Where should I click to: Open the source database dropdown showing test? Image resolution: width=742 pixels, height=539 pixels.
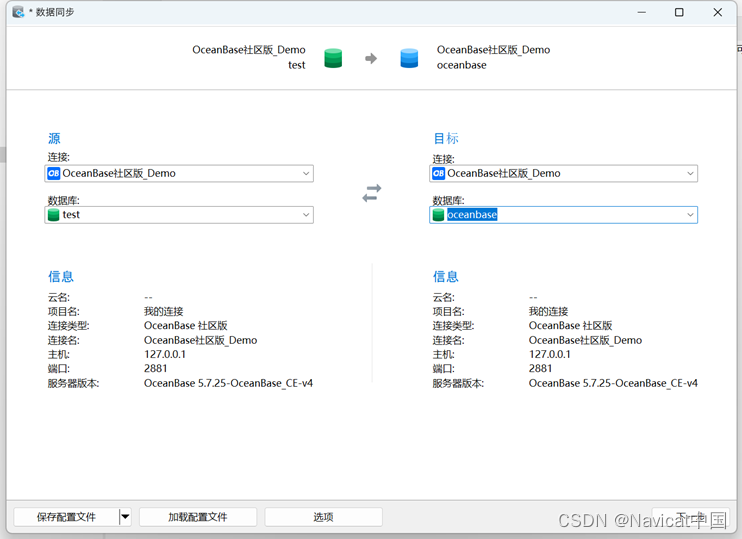coord(306,215)
